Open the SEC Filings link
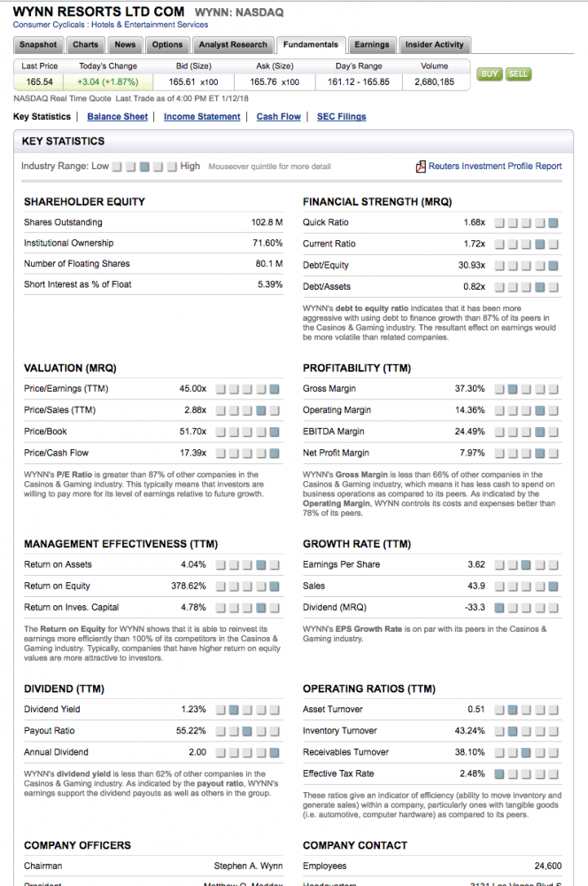588x886 pixels. click(x=341, y=116)
